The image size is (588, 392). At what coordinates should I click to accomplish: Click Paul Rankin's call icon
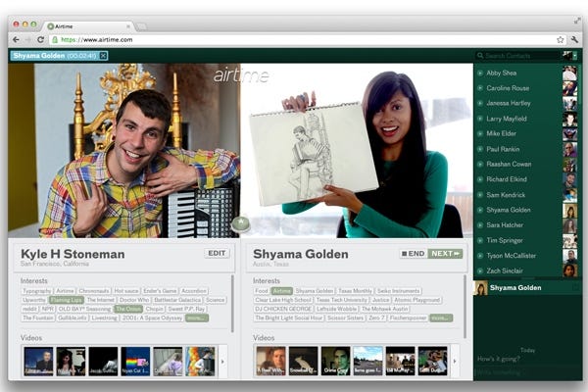click(480, 149)
